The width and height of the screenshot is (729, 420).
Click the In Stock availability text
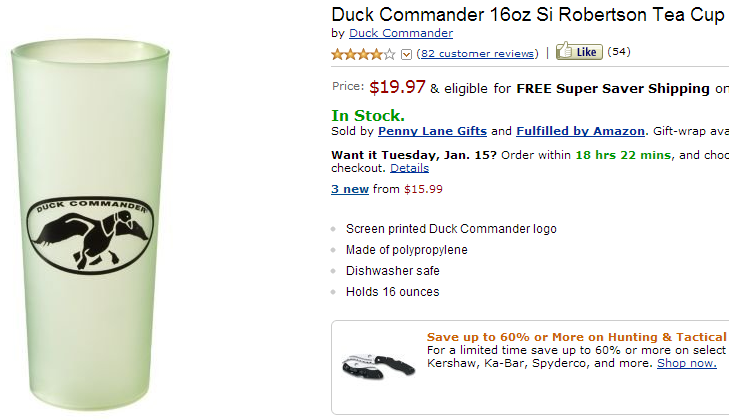[368, 115]
